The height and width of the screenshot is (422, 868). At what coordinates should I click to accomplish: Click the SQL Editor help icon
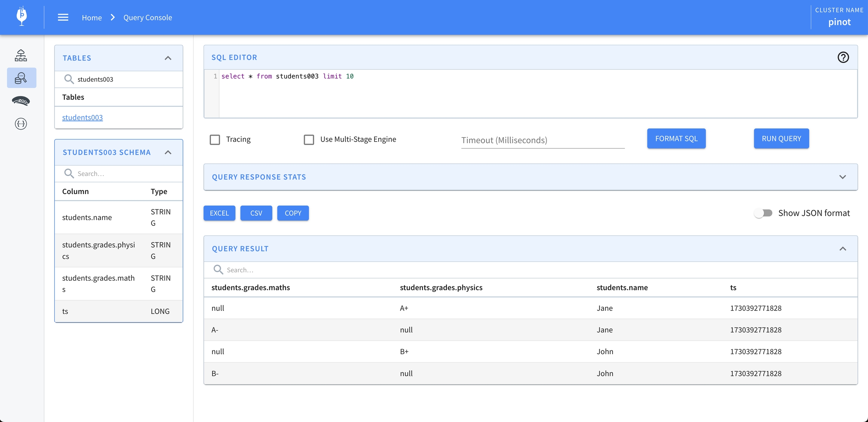point(843,57)
